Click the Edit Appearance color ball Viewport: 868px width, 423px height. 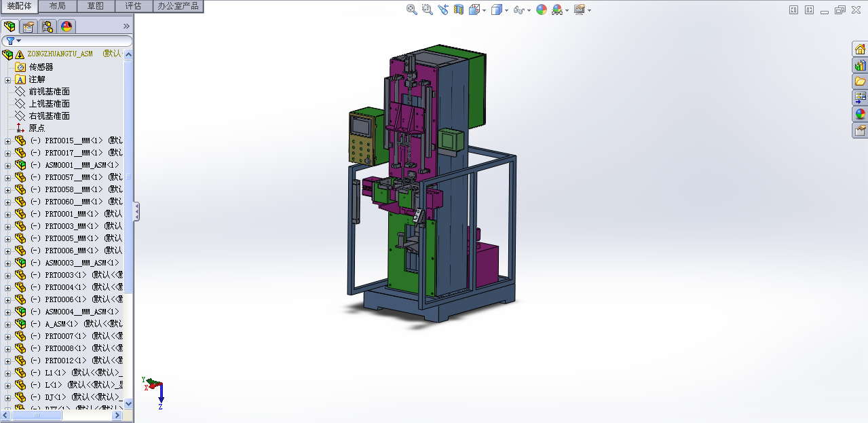click(542, 10)
